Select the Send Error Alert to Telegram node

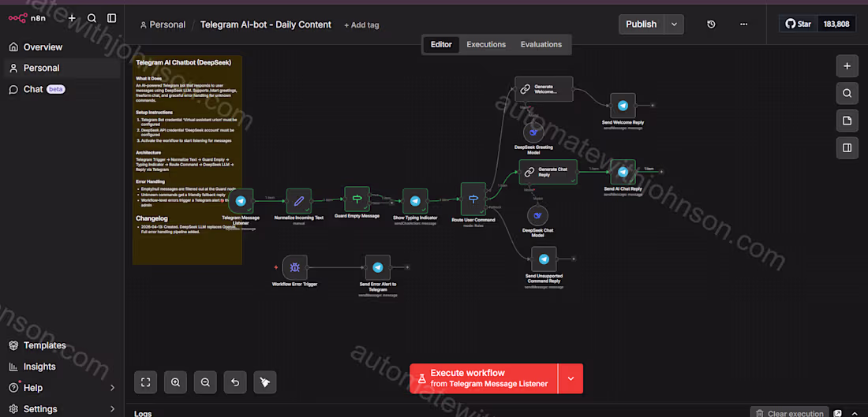(x=377, y=268)
